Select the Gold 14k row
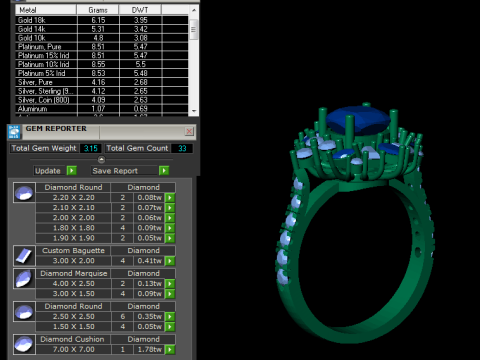Viewport: 480px width, 360px height. click(x=102, y=29)
